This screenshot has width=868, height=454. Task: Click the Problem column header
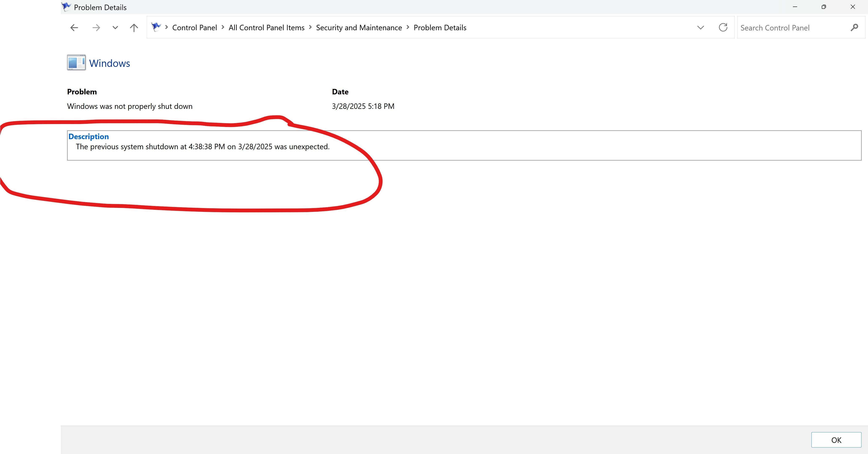point(82,92)
